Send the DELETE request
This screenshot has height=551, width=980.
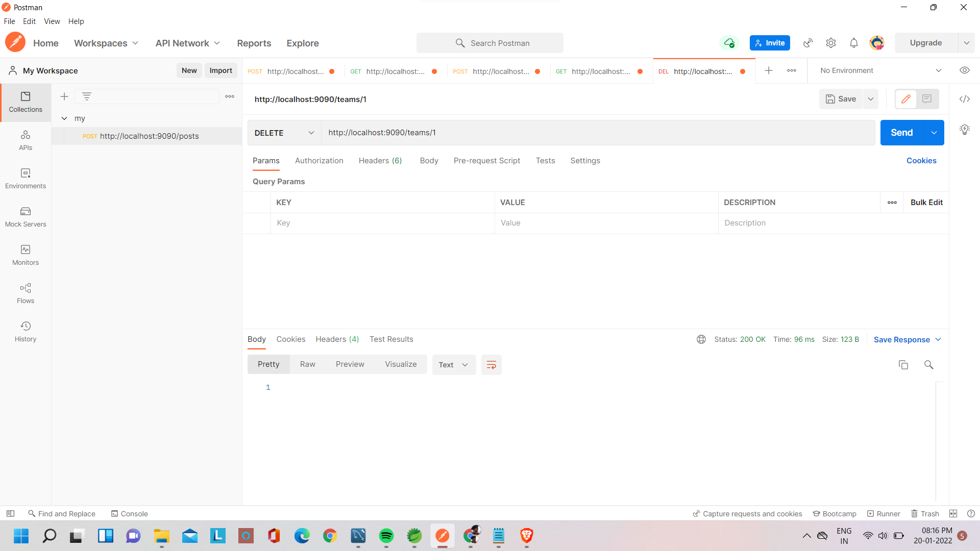901,132
